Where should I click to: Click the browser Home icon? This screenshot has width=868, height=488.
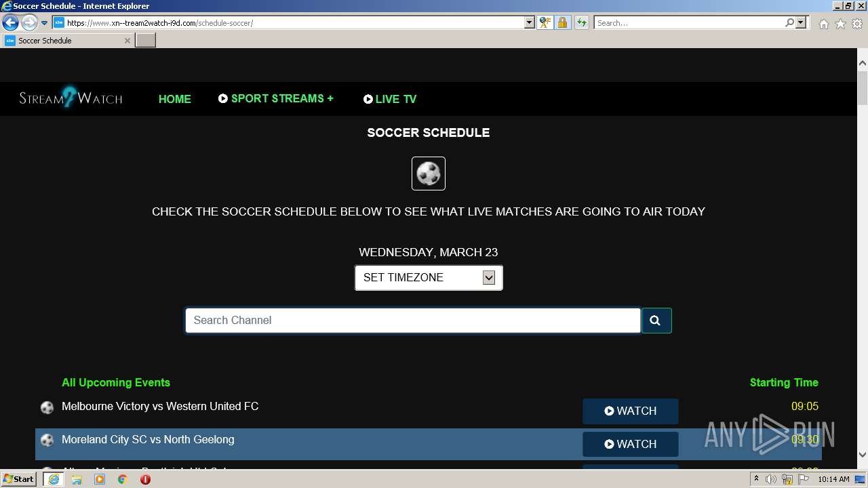tap(823, 24)
